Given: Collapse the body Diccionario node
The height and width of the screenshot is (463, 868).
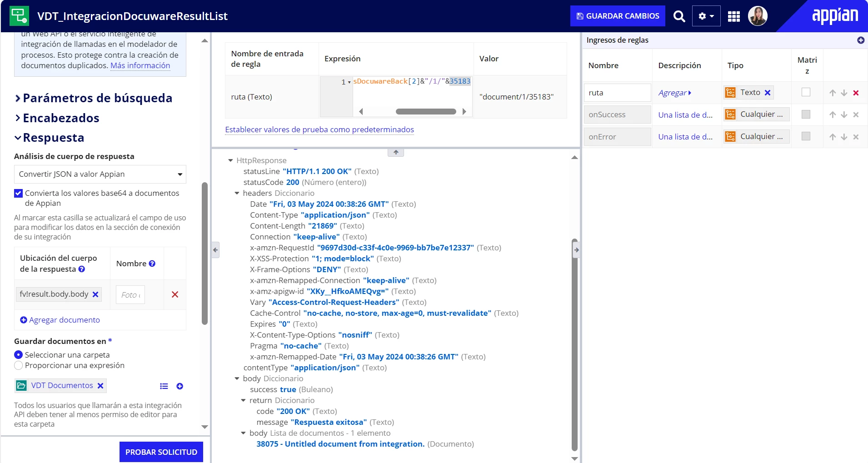Looking at the screenshot, I should [237, 378].
